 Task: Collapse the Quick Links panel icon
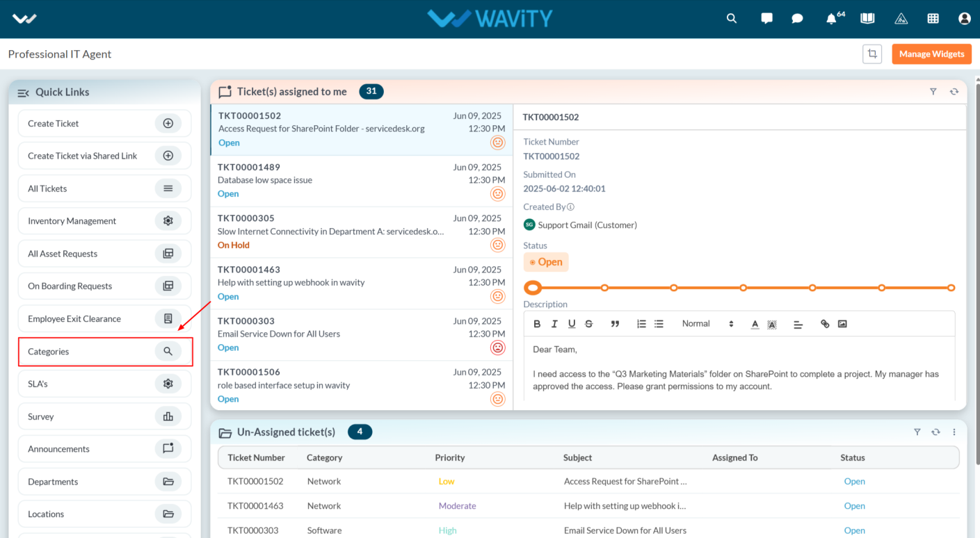coord(23,92)
